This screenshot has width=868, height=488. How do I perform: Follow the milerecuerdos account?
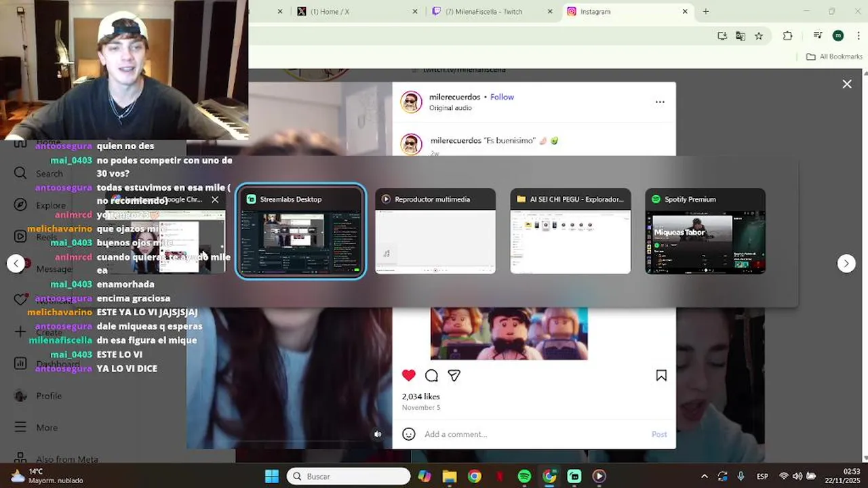502,97
